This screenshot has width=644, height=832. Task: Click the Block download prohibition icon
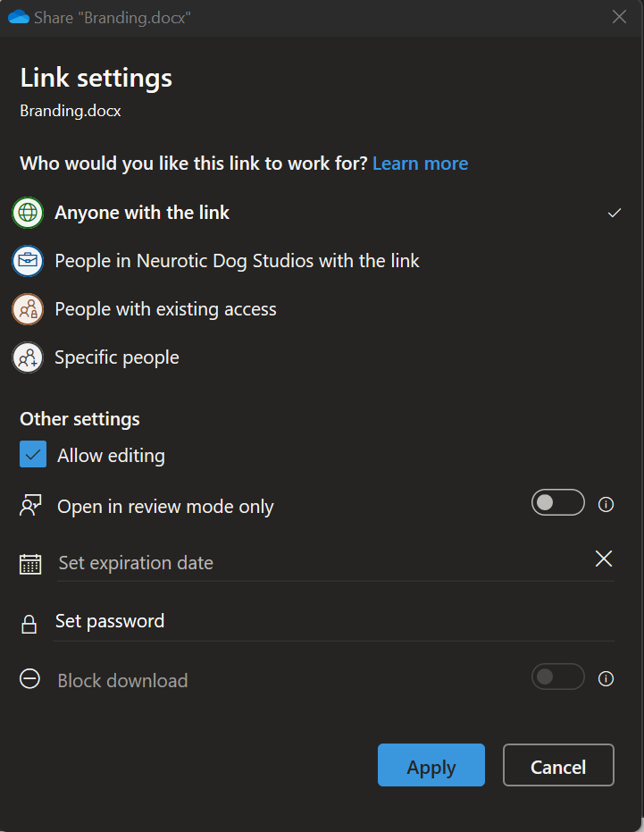[29, 679]
